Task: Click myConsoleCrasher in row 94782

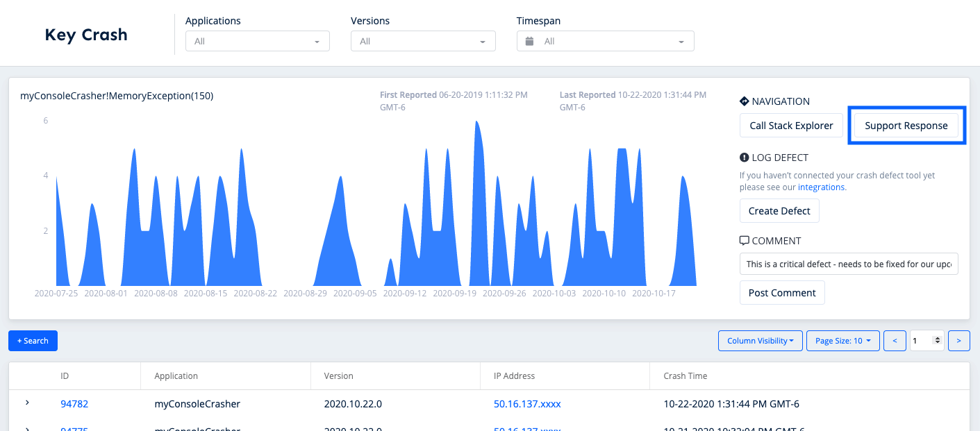Action: tap(197, 404)
